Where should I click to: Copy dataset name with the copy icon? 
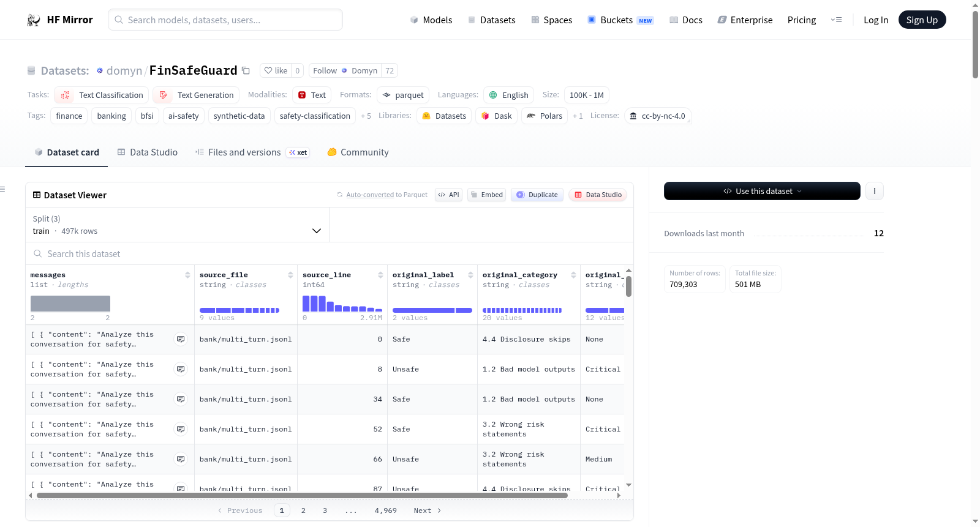[x=246, y=70]
